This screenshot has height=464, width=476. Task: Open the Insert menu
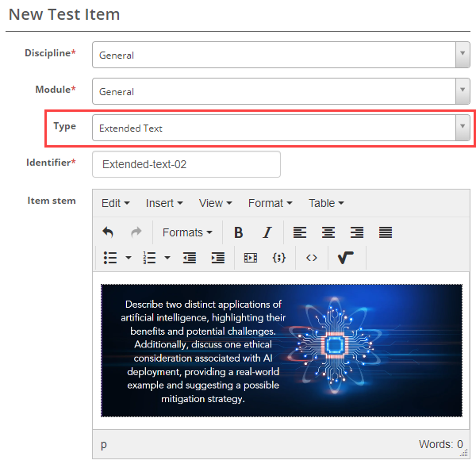tap(164, 203)
